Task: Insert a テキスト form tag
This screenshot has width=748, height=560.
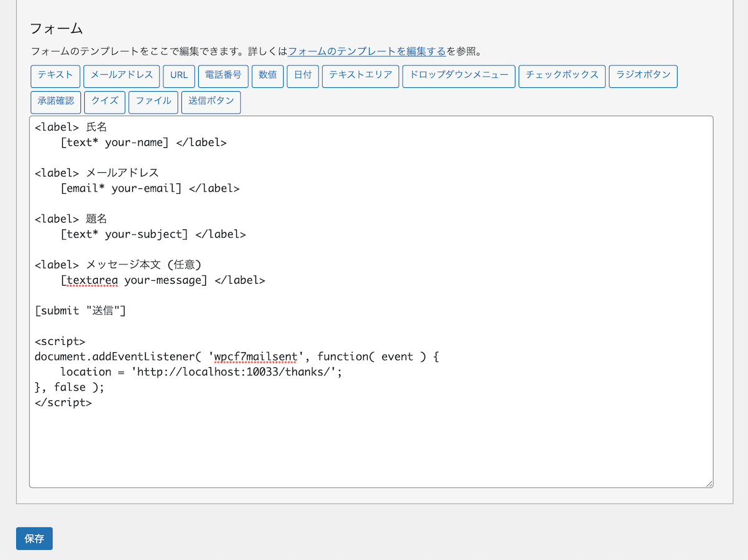Action: 55,76
